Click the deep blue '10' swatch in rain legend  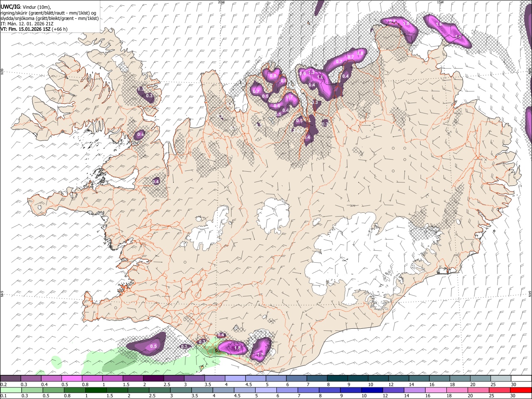pyautogui.click(x=372, y=390)
